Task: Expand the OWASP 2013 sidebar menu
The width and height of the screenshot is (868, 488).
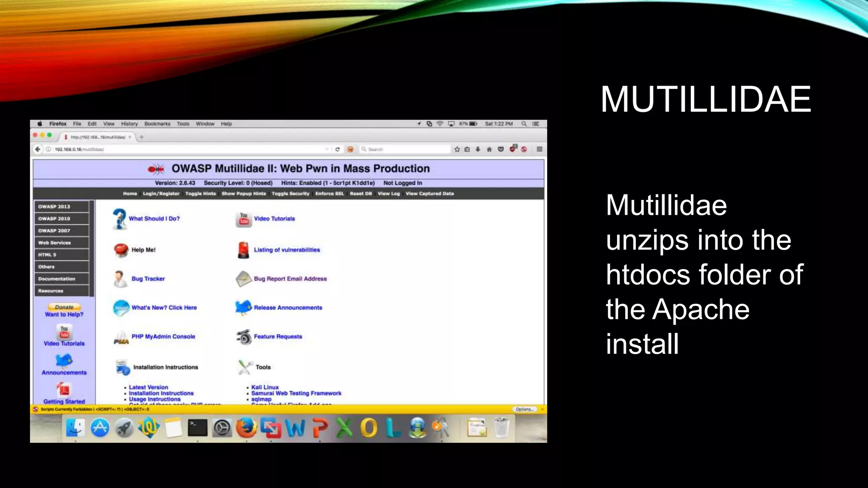Action: (x=62, y=207)
